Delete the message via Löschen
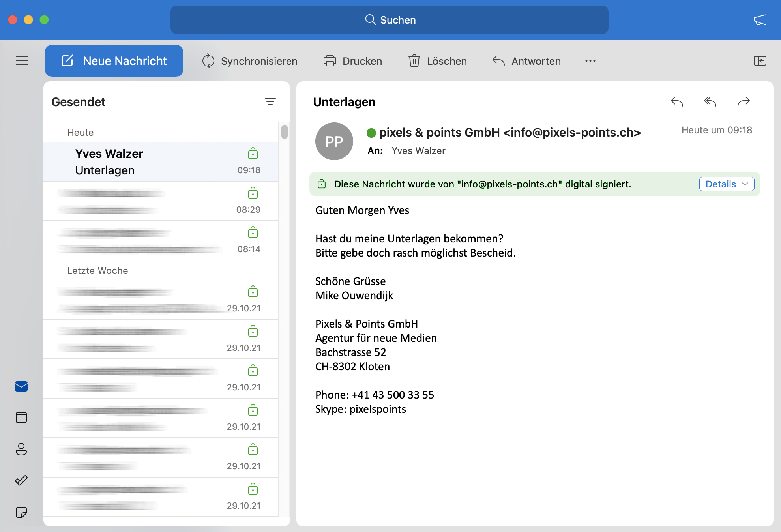Image resolution: width=781 pixels, height=532 pixels. click(x=437, y=61)
